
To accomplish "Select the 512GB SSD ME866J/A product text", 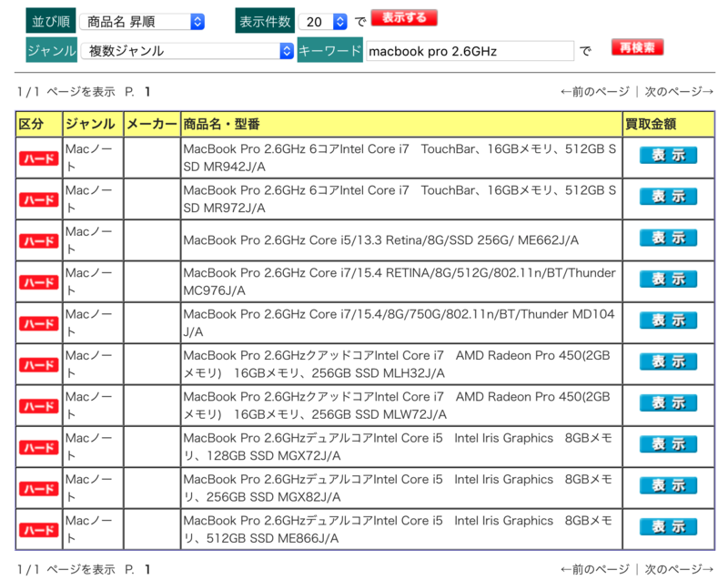I will tap(398, 529).
